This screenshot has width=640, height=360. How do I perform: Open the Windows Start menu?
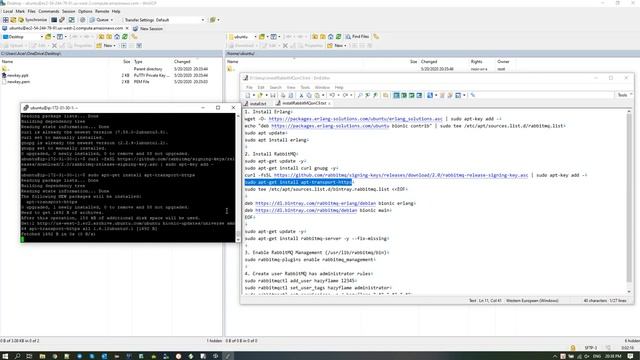click(x=6, y=356)
